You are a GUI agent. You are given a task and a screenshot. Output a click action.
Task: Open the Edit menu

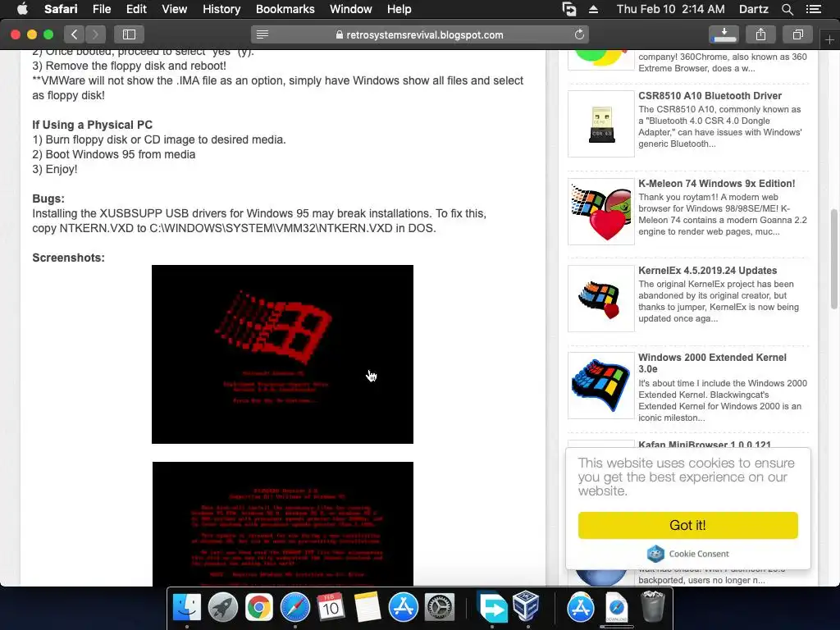[x=136, y=9]
